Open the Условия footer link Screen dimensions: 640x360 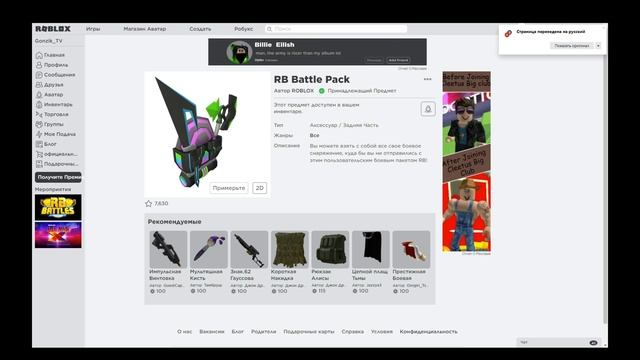click(x=382, y=331)
